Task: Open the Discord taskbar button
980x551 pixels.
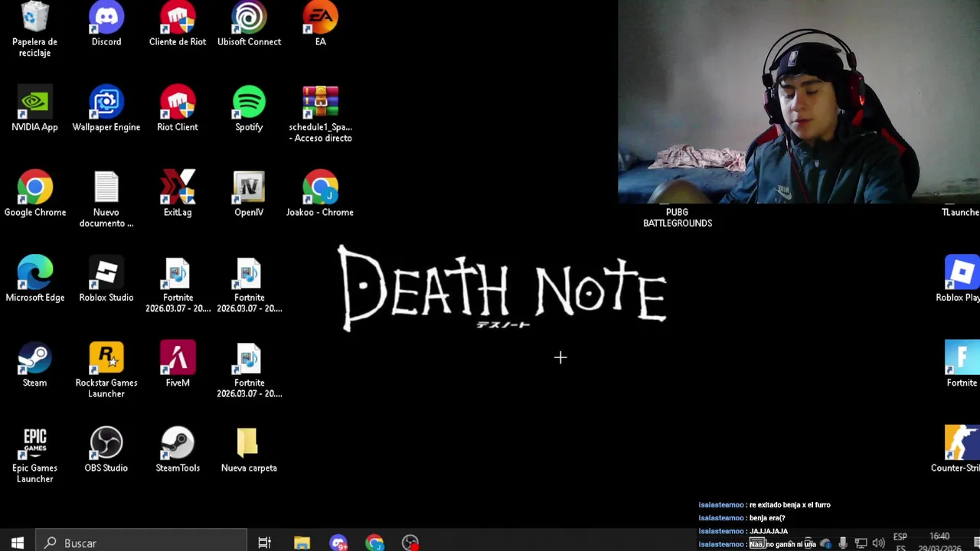Action: coord(338,543)
